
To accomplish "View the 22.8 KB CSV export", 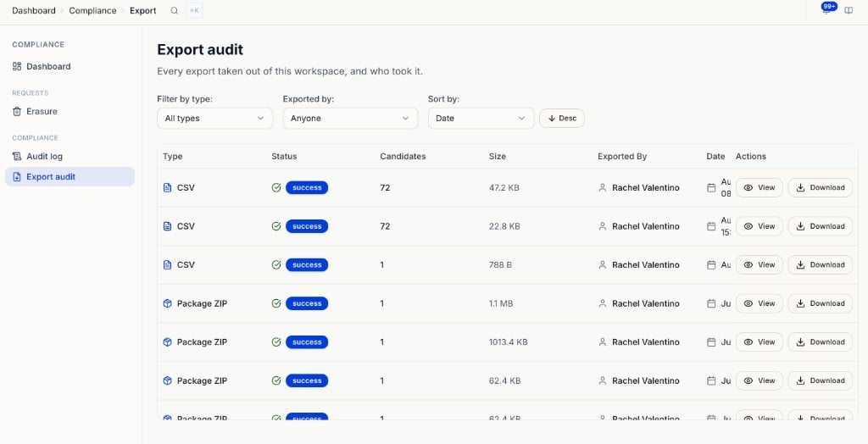I will coord(759,226).
